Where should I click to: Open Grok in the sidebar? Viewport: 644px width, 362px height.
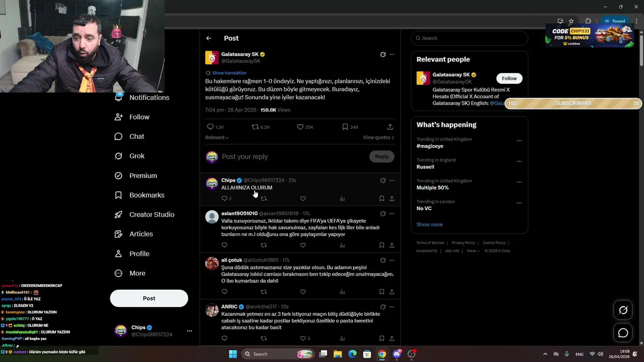pos(129,156)
